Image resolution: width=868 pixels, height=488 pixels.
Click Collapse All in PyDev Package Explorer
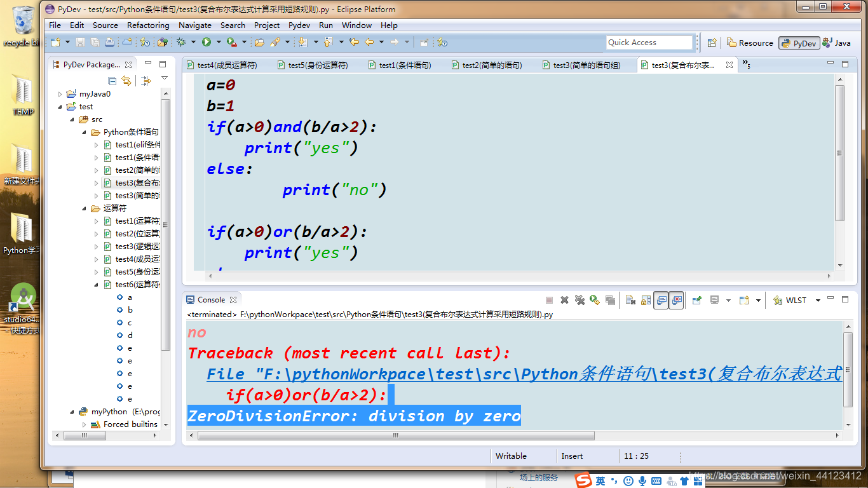coord(112,81)
